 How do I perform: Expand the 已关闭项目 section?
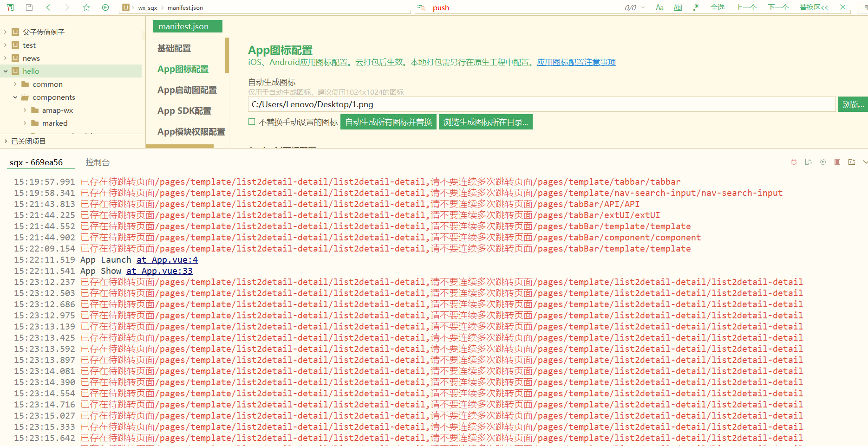tap(6, 141)
